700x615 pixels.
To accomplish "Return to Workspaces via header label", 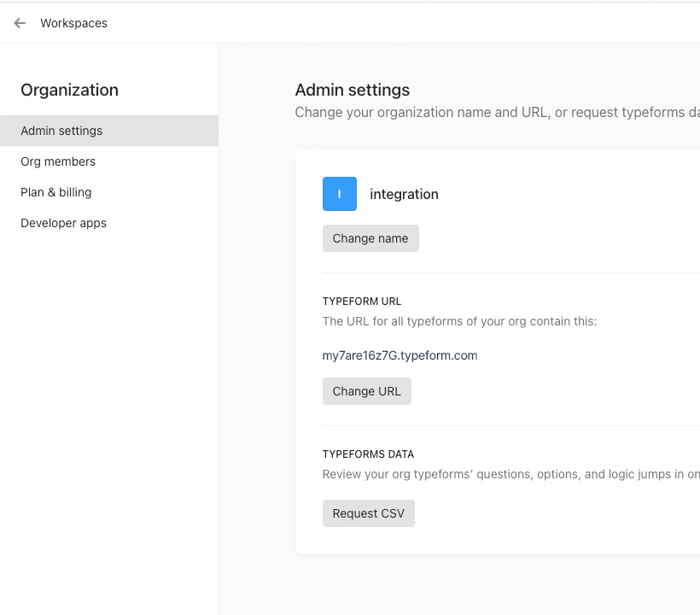I will [x=73, y=23].
